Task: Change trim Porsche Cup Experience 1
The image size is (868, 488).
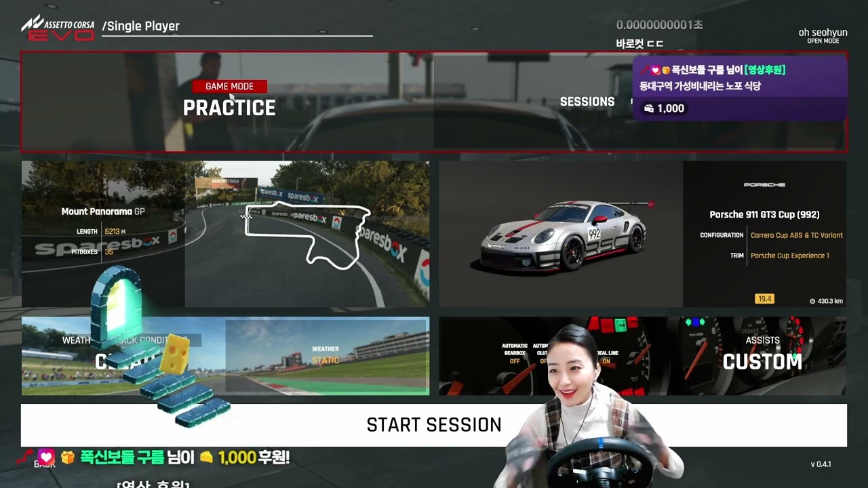Action: (x=789, y=256)
